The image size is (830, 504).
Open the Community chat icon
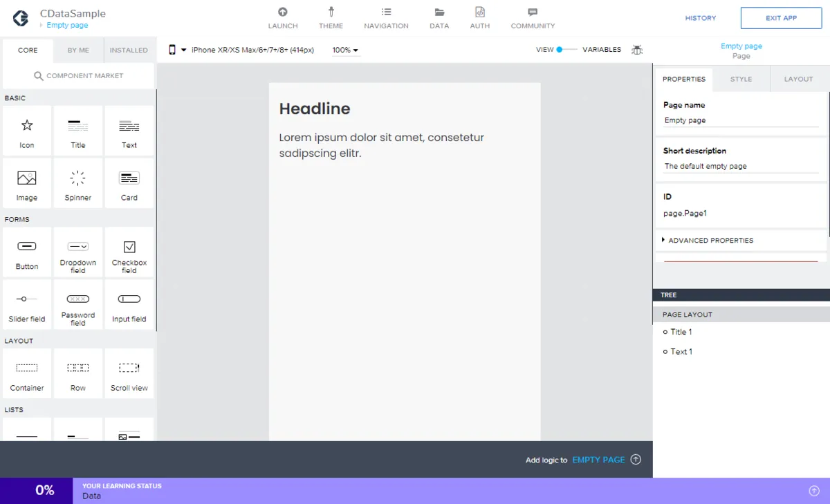click(x=532, y=12)
